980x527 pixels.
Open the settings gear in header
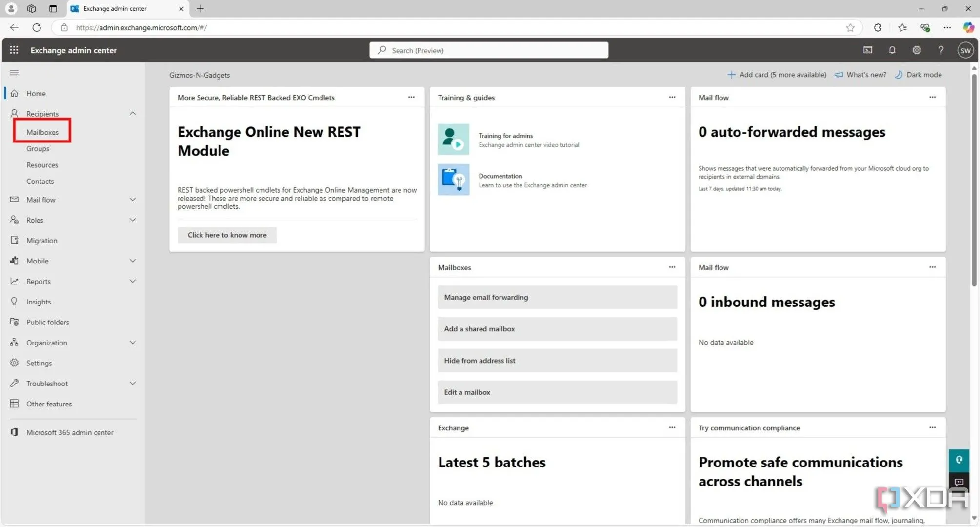(x=916, y=50)
